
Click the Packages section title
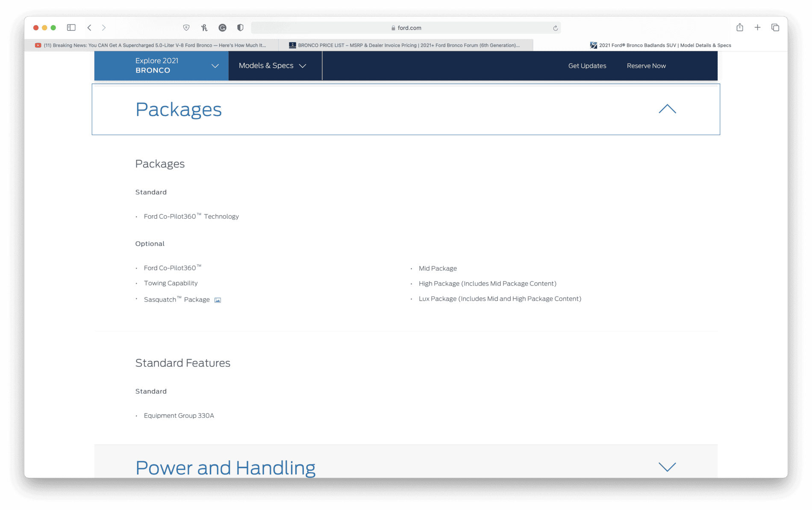click(x=179, y=110)
